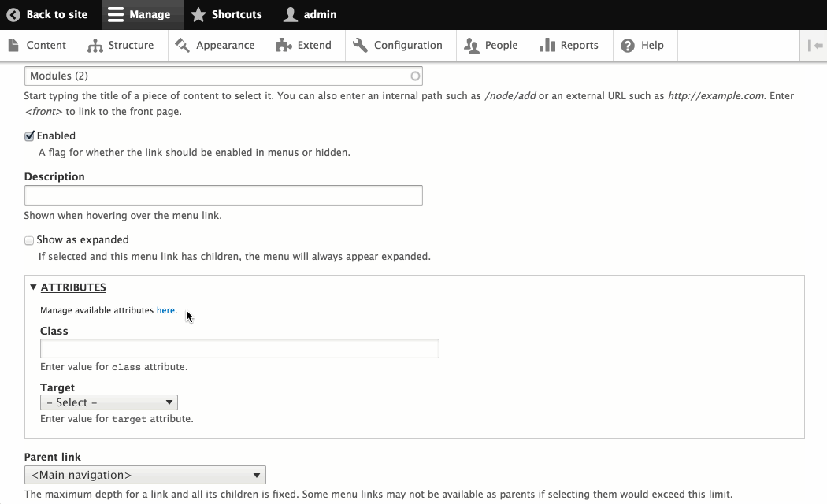The image size is (827, 504).
Task: Click the Extend puzzle piece icon
Action: pos(284,46)
